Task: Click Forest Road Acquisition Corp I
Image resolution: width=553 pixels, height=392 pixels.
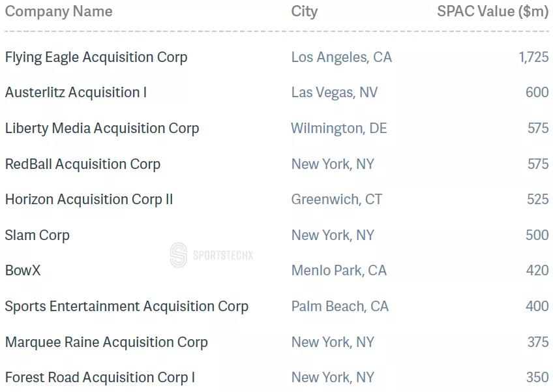Action: tap(100, 378)
